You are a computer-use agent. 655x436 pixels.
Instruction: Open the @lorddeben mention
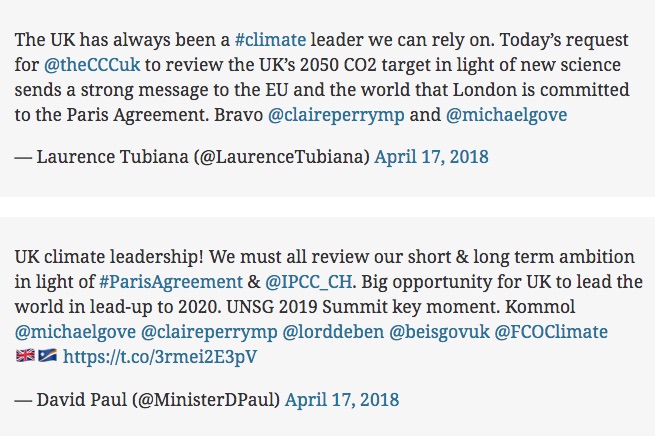(x=333, y=332)
